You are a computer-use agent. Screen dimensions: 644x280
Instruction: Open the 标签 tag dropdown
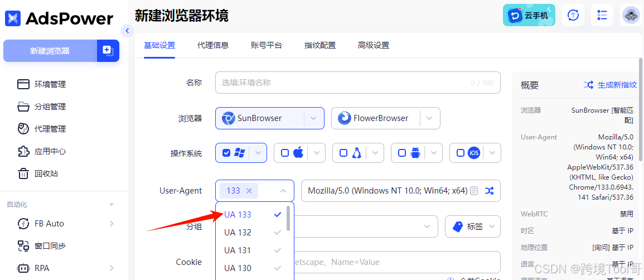coord(473,226)
